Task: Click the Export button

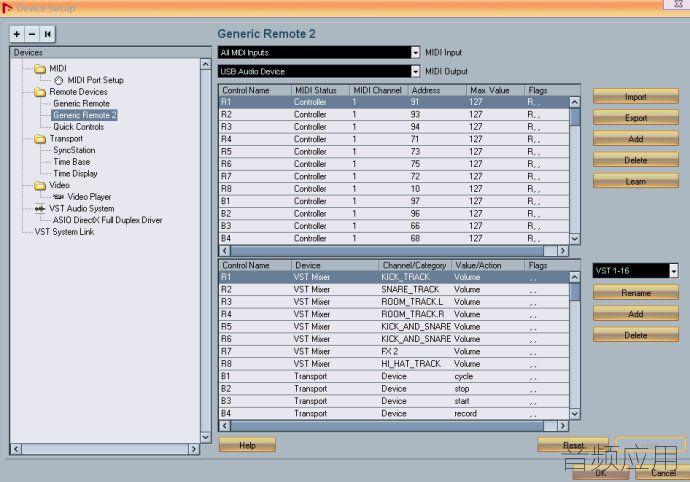Action: (635, 118)
